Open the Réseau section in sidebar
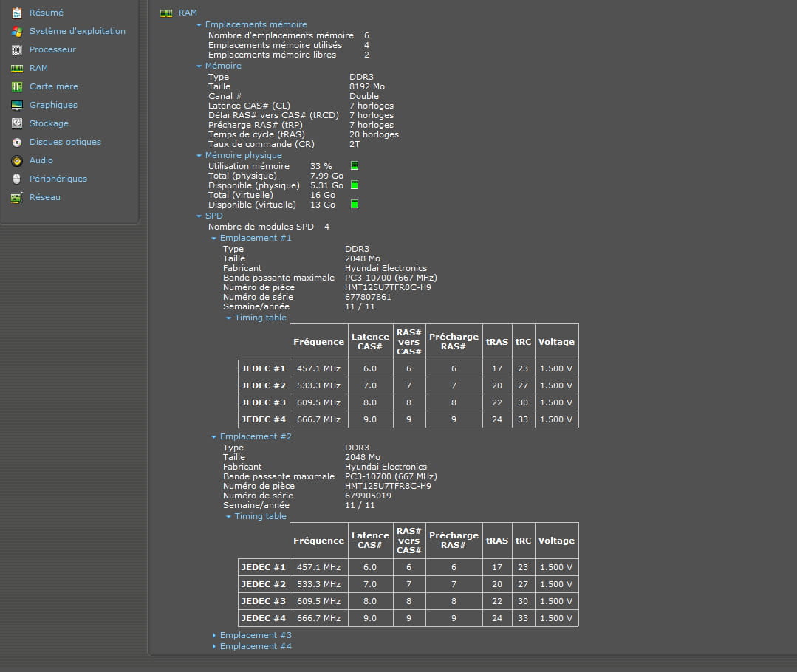 click(x=44, y=197)
